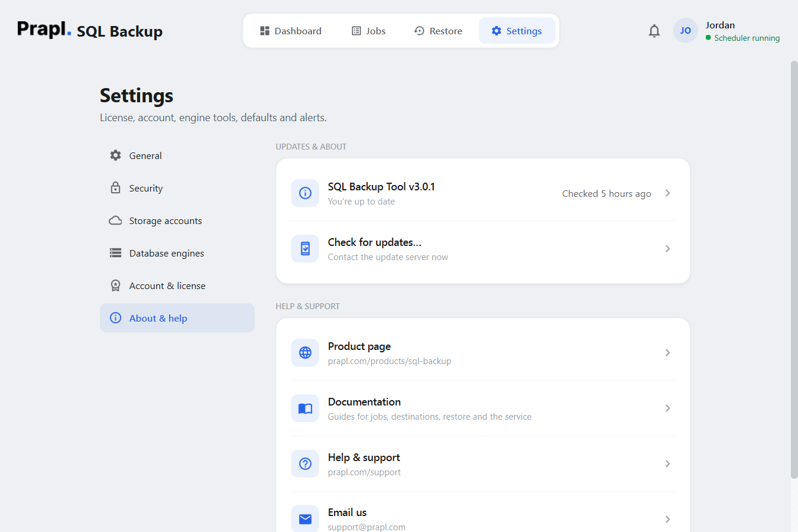
Task: Click the Restore history icon
Action: click(x=419, y=31)
